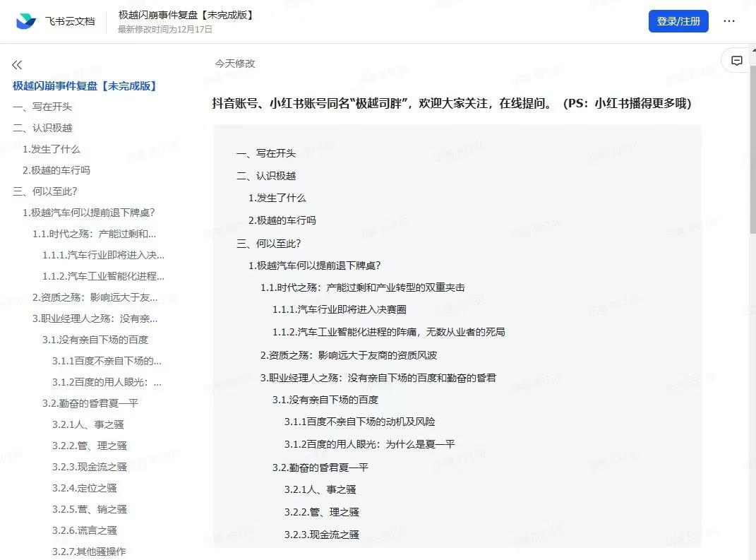The height and width of the screenshot is (560, 756).
Task: Jump to 2.资质之殇：影响远大于友商的资质风波
Action: pos(349,355)
